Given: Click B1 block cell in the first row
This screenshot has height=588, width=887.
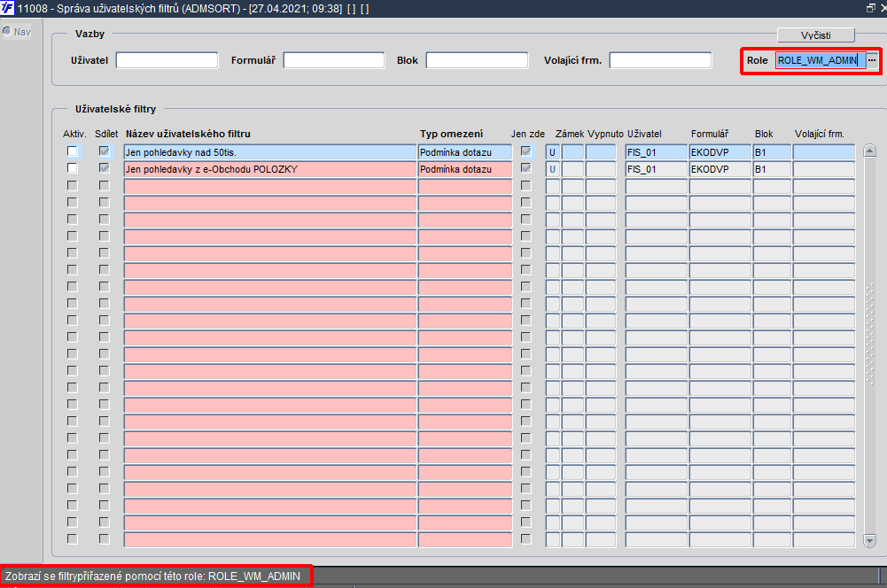Looking at the screenshot, I should pyautogui.click(x=772, y=152).
